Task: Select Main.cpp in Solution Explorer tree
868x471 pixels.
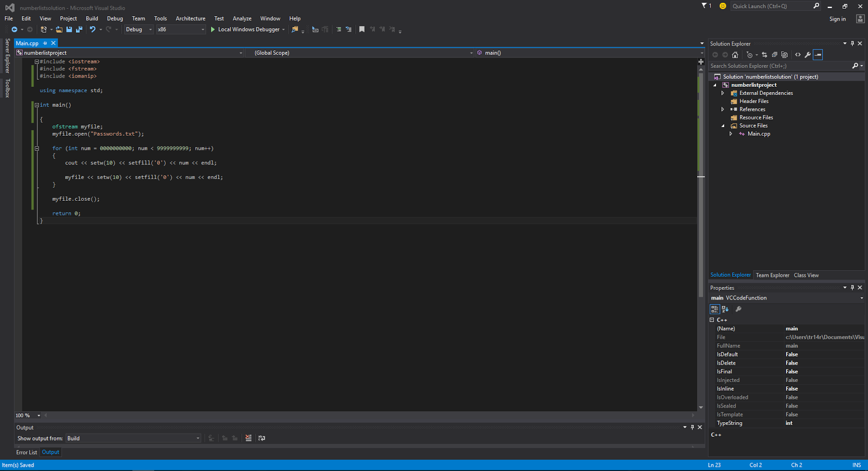Action: tap(758, 134)
